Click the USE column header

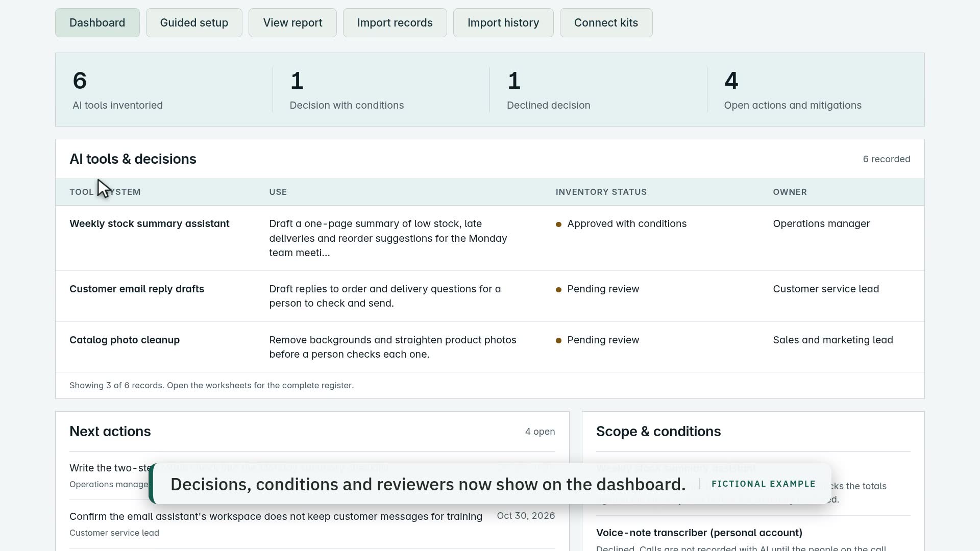(278, 192)
